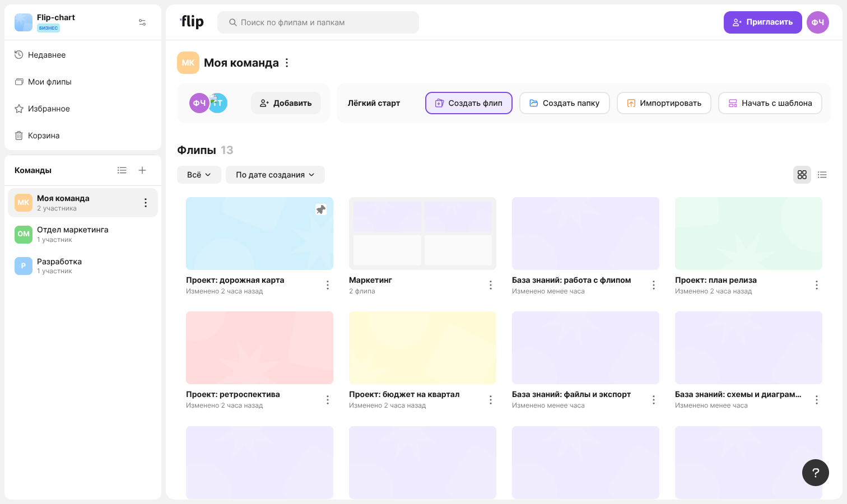This screenshot has width=847, height=504.
Task: Open Проект: бюджет на квартал thumbnail
Action: 422,348
